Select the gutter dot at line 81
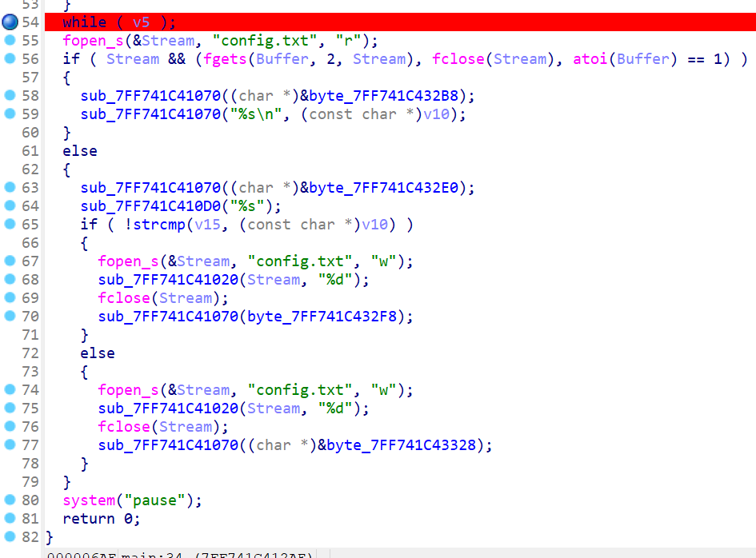This screenshot has height=558, width=756. point(10,518)
